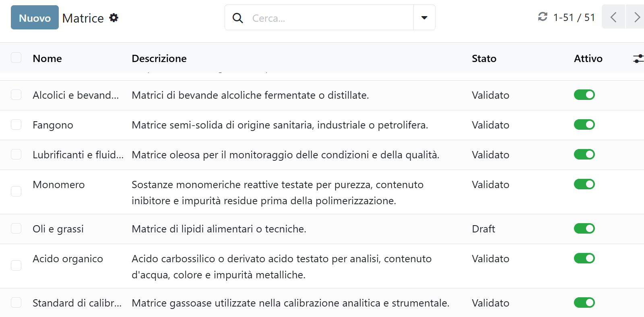The height and width of the screenshot is (317, 644).
Task: Go to the previous page arrow
Action: point(613,17)
